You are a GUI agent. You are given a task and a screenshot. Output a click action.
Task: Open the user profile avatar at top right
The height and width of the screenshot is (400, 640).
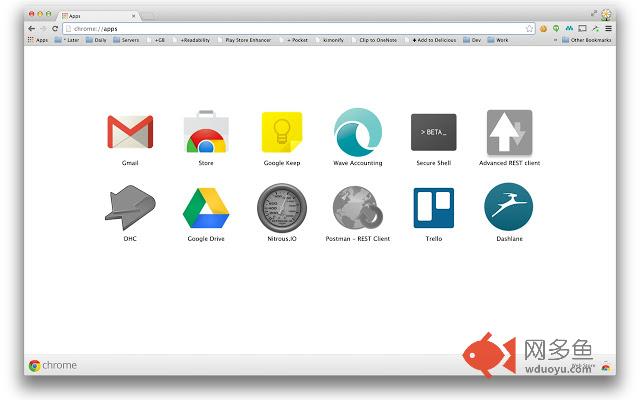point(607,14)
